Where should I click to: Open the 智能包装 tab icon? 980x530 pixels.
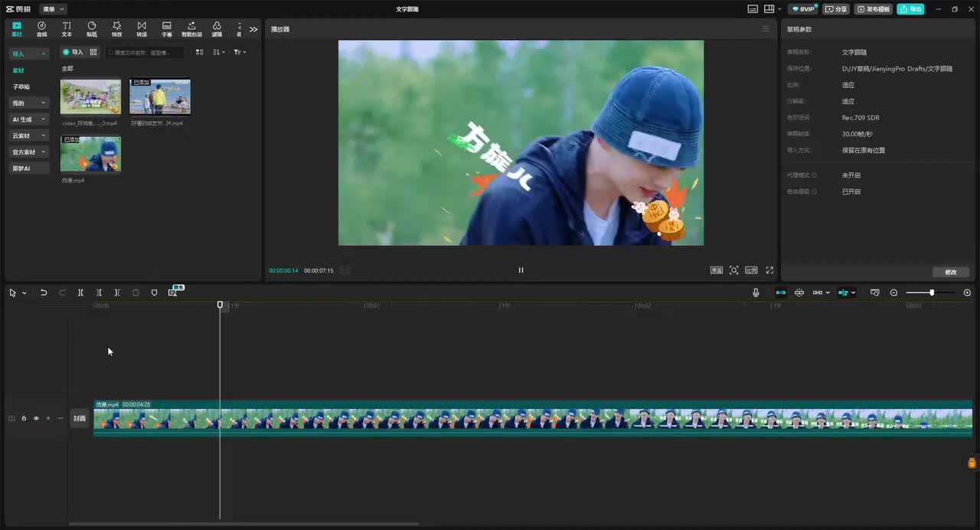click(191, 28)
